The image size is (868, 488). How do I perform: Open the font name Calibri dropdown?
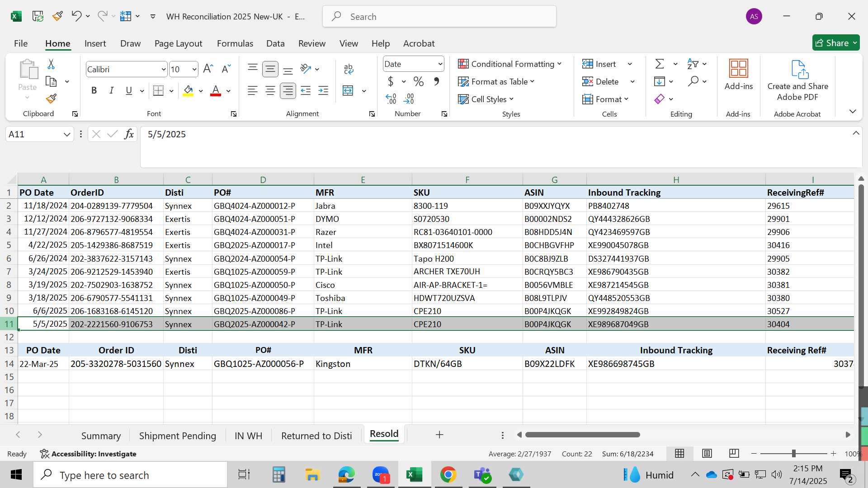point(163,70)
